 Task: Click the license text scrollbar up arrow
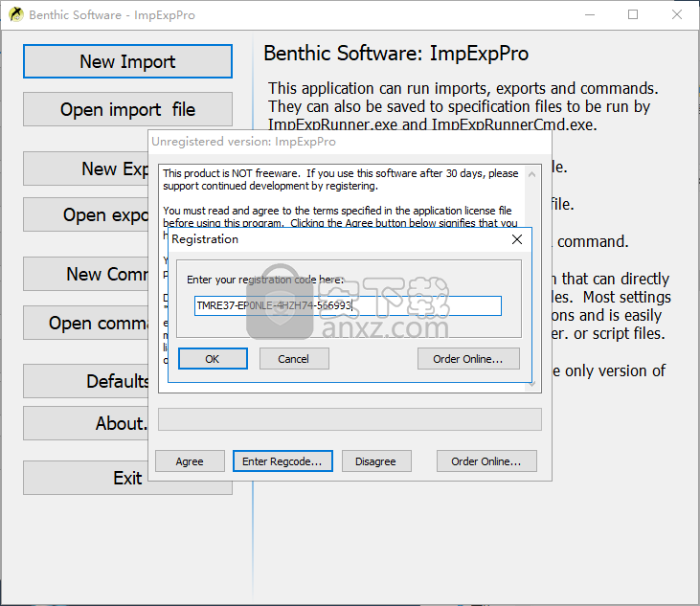pyautogui.click(x=531, y=174)
